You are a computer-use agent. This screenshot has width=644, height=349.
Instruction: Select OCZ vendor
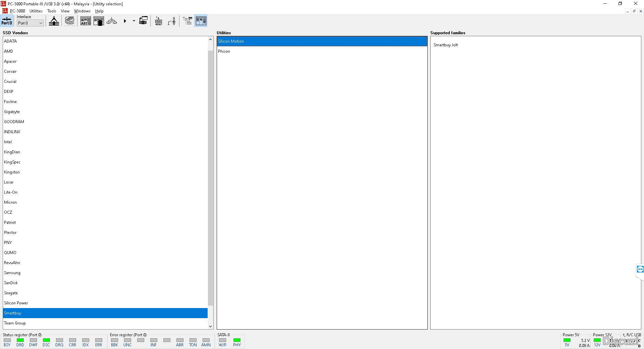(105, 212)
